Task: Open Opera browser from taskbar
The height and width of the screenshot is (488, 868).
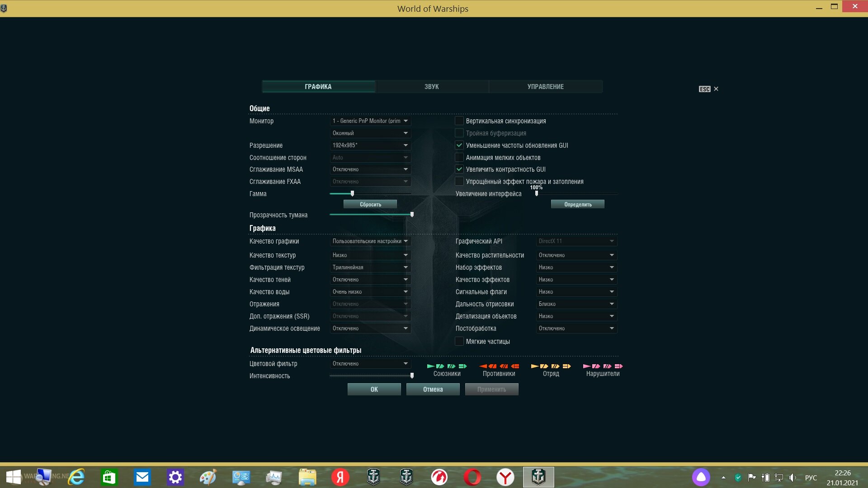Action: [x=472, y=477]
